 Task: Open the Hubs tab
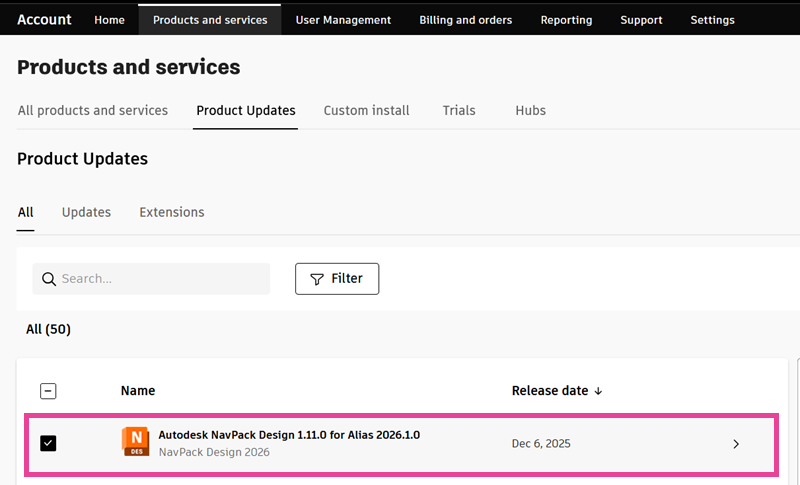530,110
